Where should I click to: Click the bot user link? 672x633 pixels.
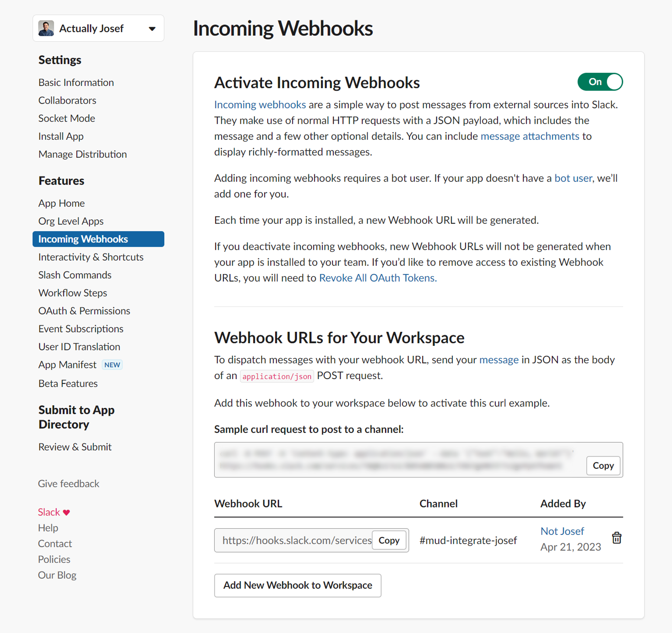point(573,178)
